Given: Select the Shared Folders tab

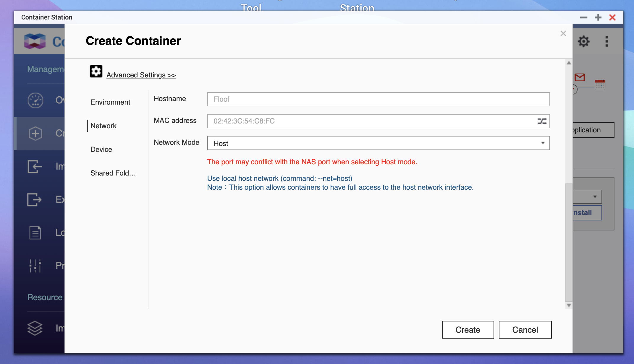Looking at the screenshot, I should [x=113, y=173].
